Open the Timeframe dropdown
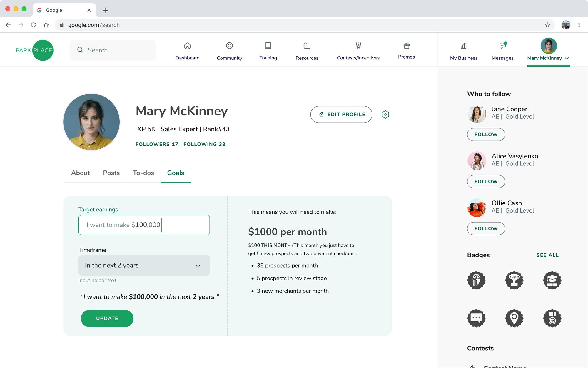The height and width of the screenshot is (368, 588). coord(144,265)
